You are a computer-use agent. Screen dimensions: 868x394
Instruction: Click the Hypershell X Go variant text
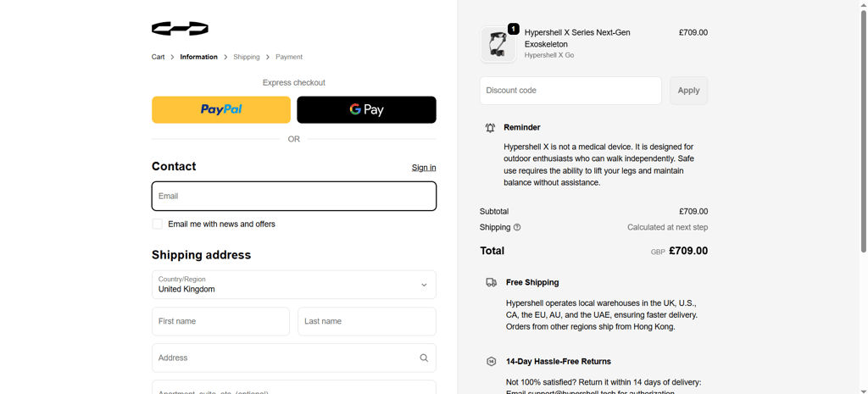[549, 55]
